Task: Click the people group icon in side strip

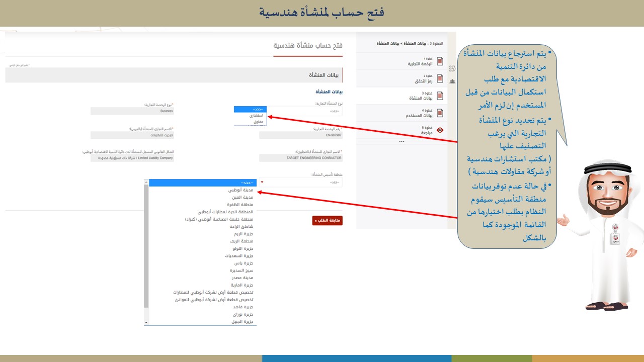Action: click(x=452, y=81)
